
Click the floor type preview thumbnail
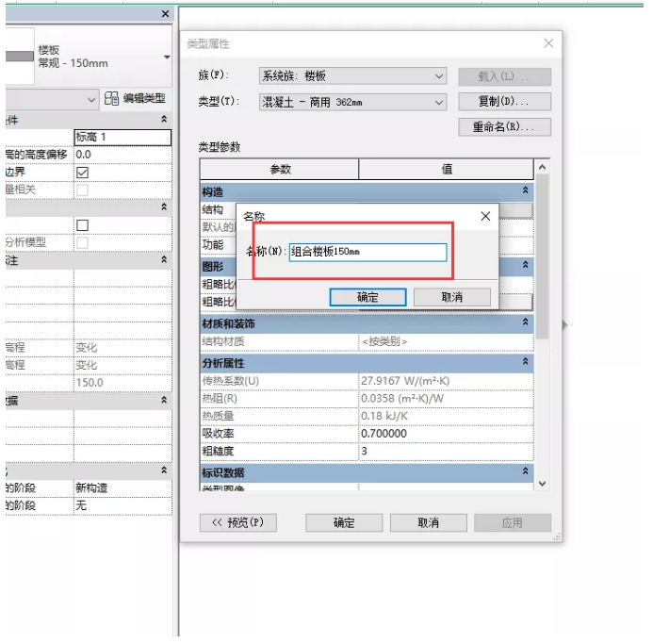click(20, 57)
